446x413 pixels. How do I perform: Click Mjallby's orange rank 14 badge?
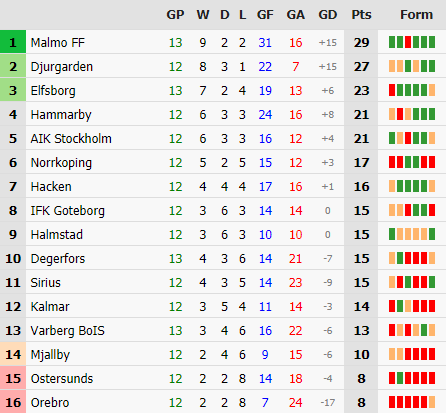13,354
